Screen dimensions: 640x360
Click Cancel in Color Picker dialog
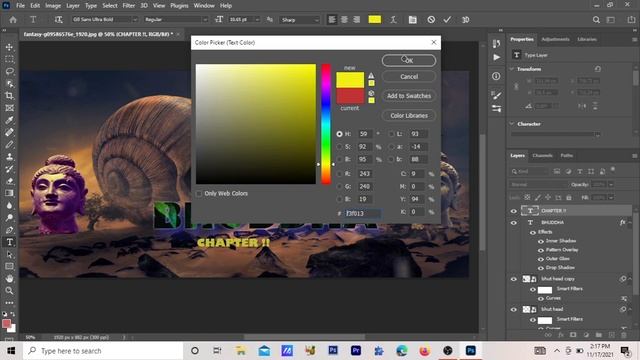point(409,76)
